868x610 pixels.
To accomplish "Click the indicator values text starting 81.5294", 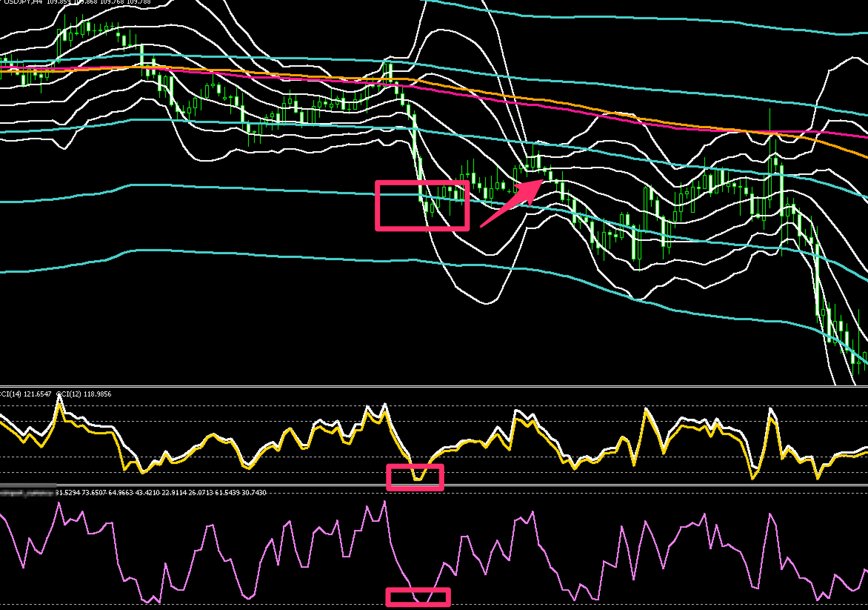I will [161, 492].
